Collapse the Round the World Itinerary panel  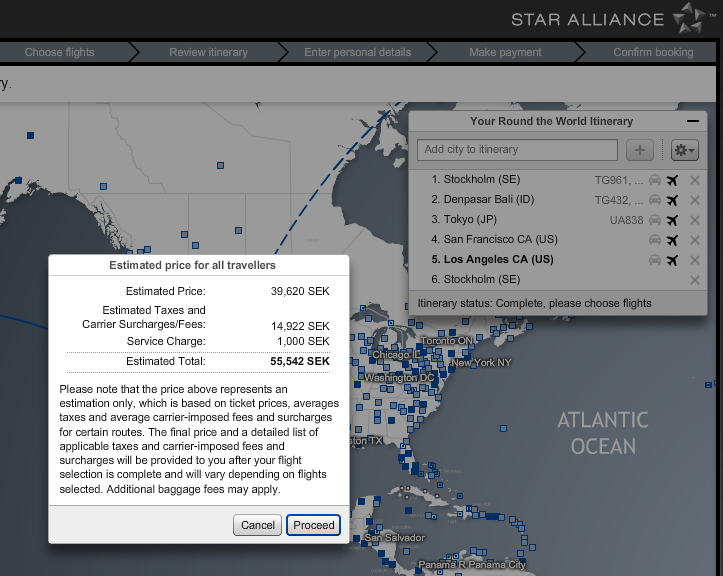[693, 121]
